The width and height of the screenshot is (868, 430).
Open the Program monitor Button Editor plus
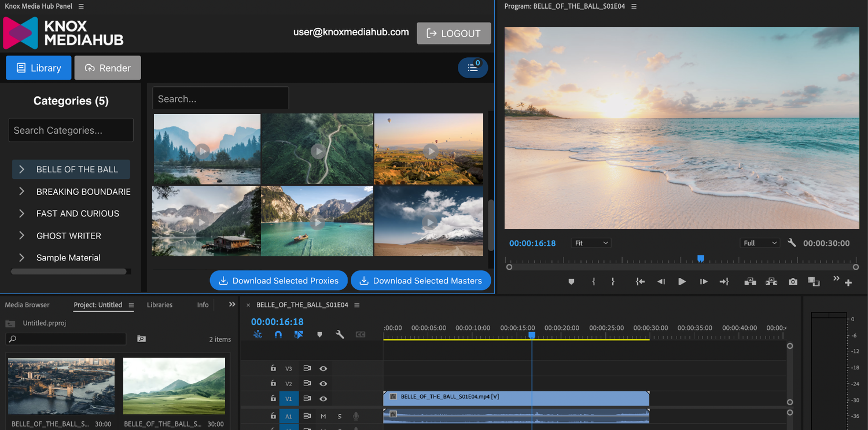(848, 283)
